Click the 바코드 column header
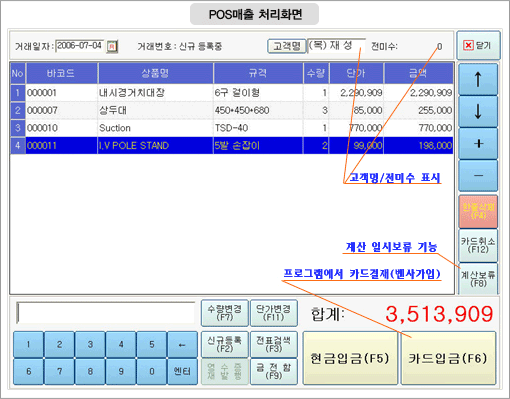Image resolution: width=510 pixels, height=399 pixels. coord(61,73)
